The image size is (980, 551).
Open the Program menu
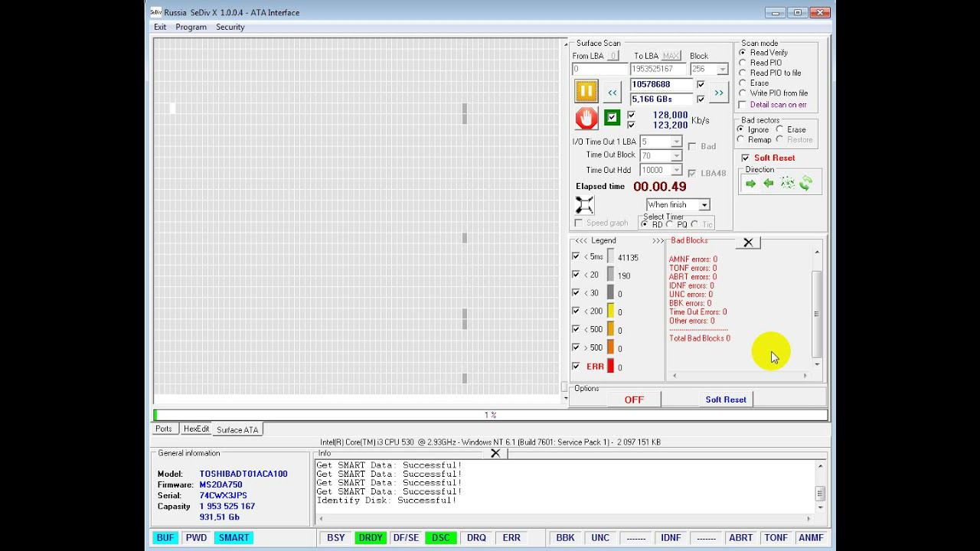point(191,27)
